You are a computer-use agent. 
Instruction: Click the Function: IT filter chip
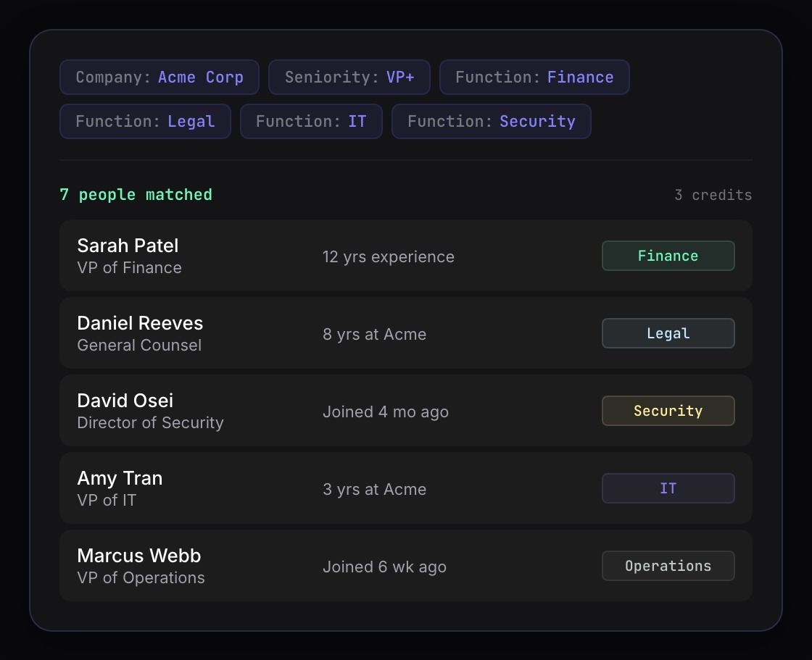pos(311,121)
